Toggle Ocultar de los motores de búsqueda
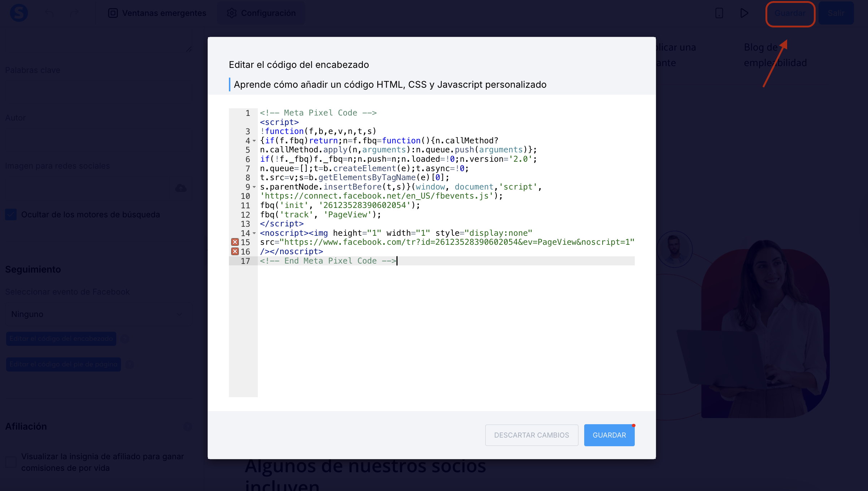The image size is (868, 491). pos(11,214)
